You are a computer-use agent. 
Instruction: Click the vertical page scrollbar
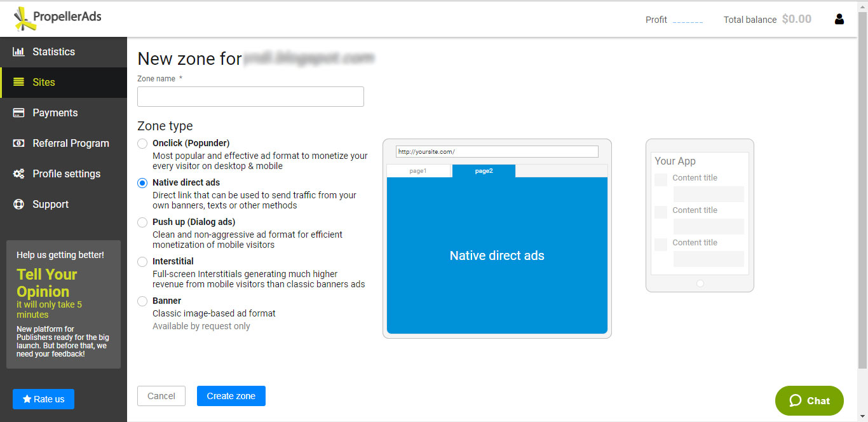point(862,191)
